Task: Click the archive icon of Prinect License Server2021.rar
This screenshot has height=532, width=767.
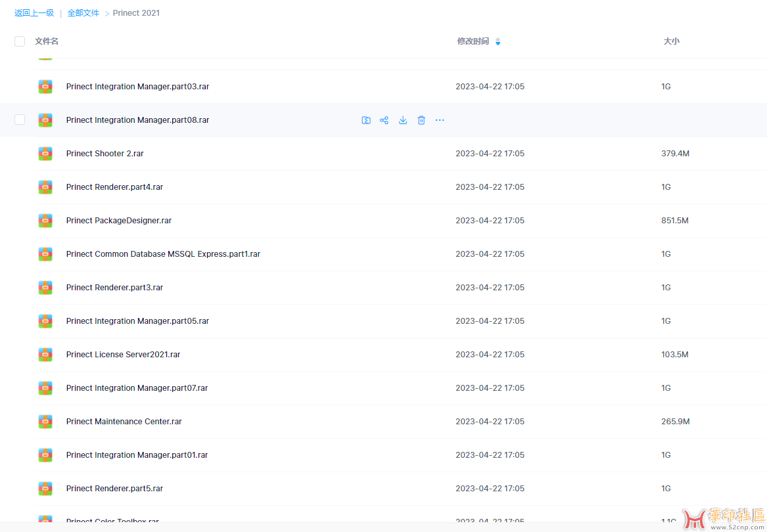Action: (45, 355)
